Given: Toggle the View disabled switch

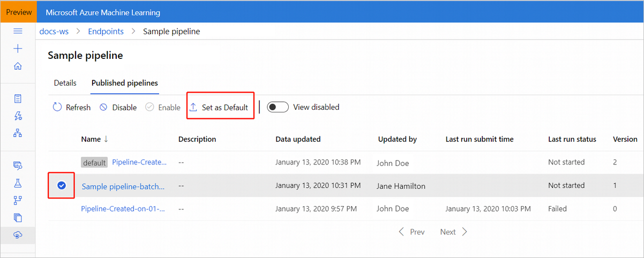Looking at the screenshot, I should [x=278, y=107].
